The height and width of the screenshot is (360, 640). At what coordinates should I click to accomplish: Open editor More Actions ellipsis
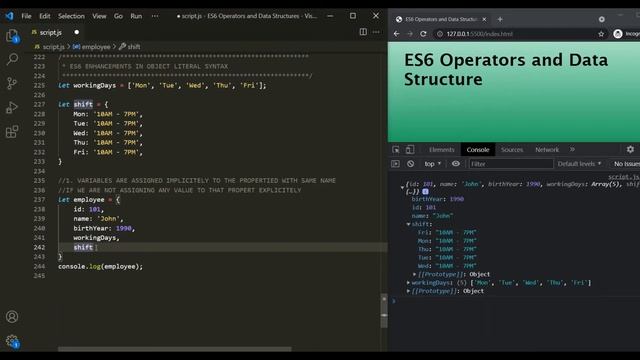coord(376,32)
